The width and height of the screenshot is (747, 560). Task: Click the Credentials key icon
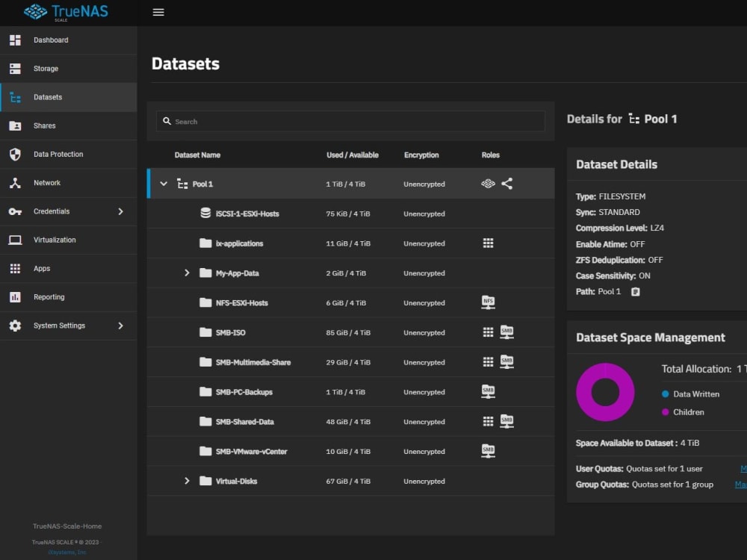[x=15, y=211]
